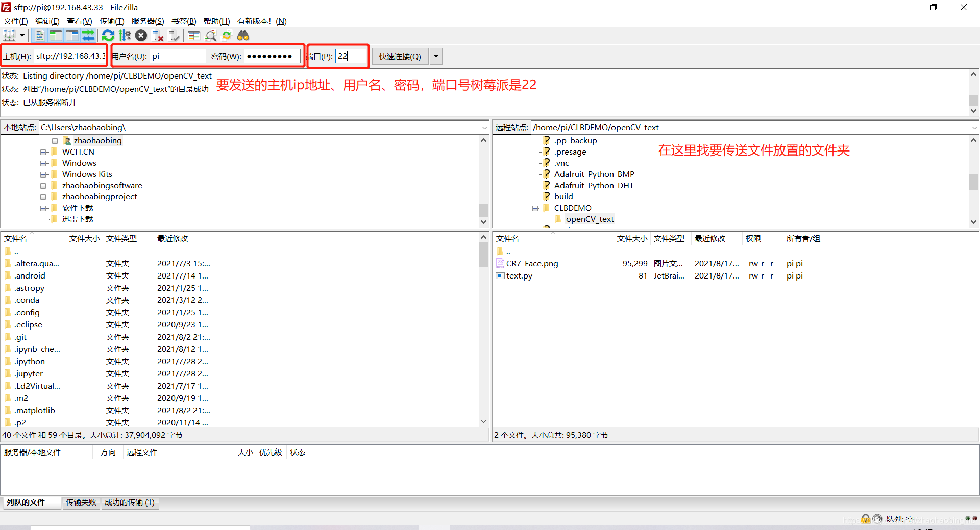Click the lock encryption status icon
The image size is (980, 530).
coord(866,519)
